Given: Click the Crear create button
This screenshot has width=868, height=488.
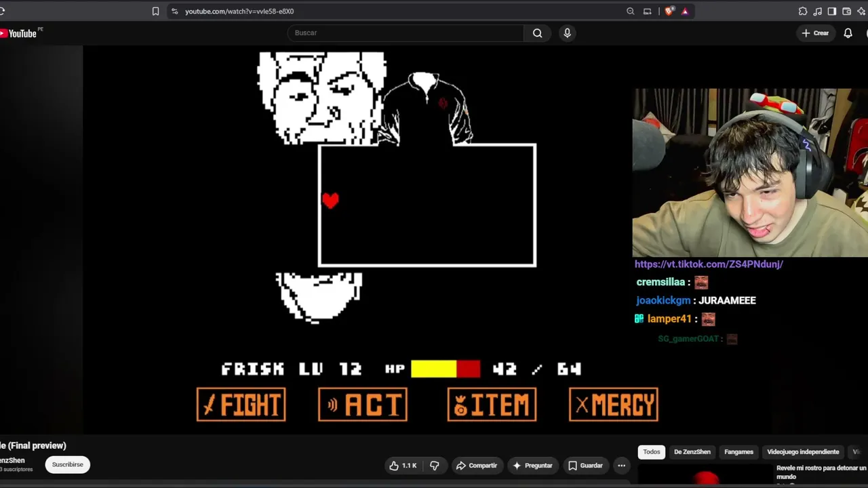Looking at the screenshot, I should [815, 33].
